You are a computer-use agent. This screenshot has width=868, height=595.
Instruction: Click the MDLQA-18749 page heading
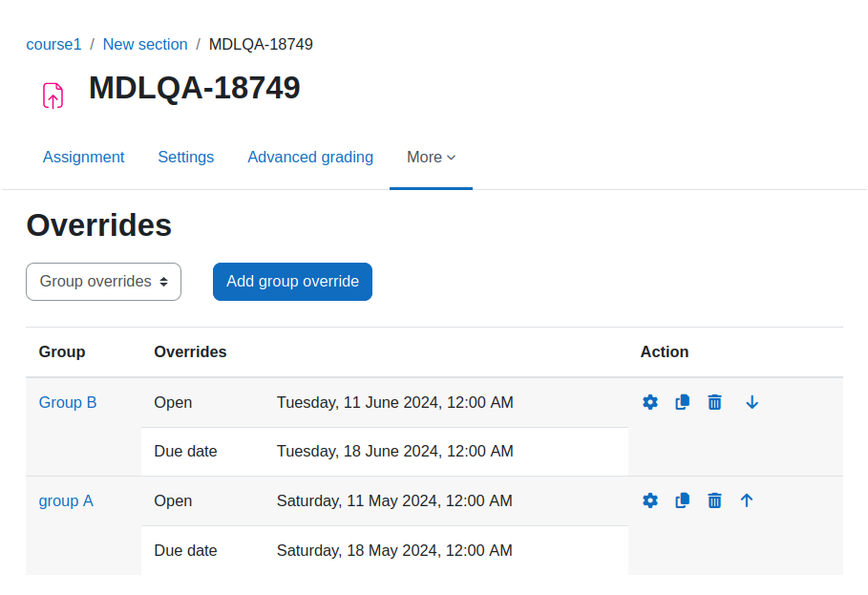pos(194,88)
